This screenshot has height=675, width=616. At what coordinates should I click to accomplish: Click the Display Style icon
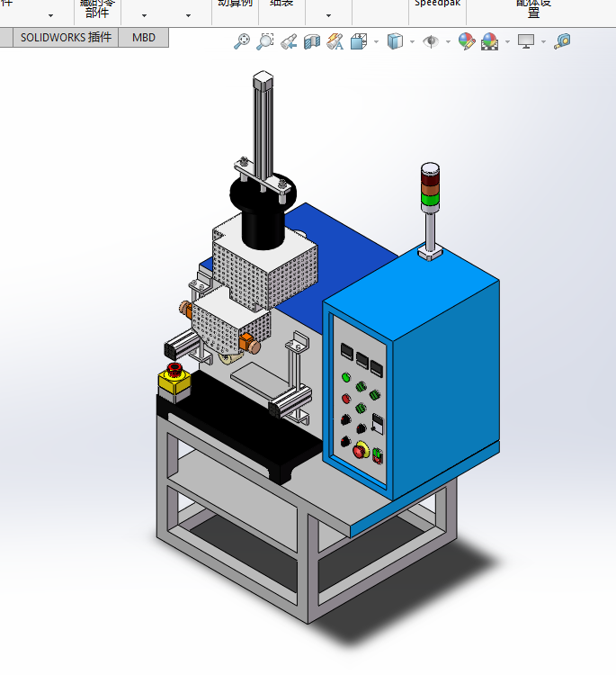pyautogui.click(x=395, y=41)
